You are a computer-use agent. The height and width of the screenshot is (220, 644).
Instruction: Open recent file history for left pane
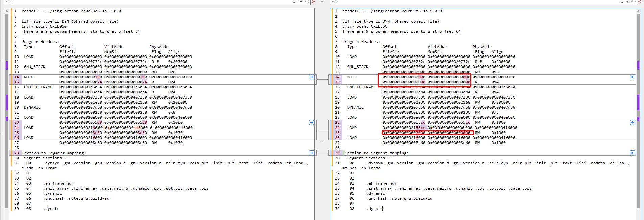point(307,2)
